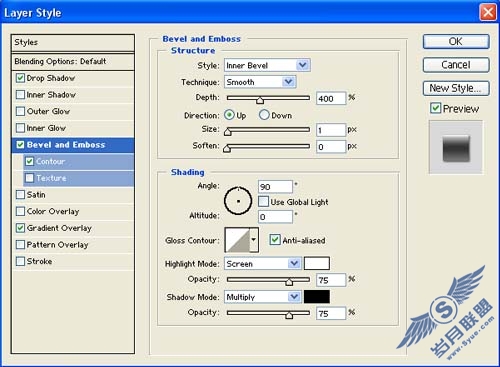
Task: Enable the Satin checkbox
Action: (20, 195)
